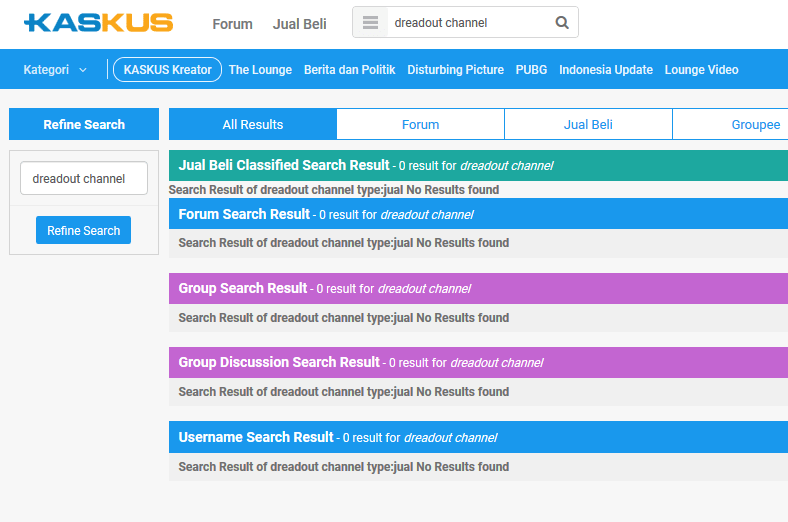Select the All Results tab
The width and height of the screenshot is (788, 522).
pos(253,124)
